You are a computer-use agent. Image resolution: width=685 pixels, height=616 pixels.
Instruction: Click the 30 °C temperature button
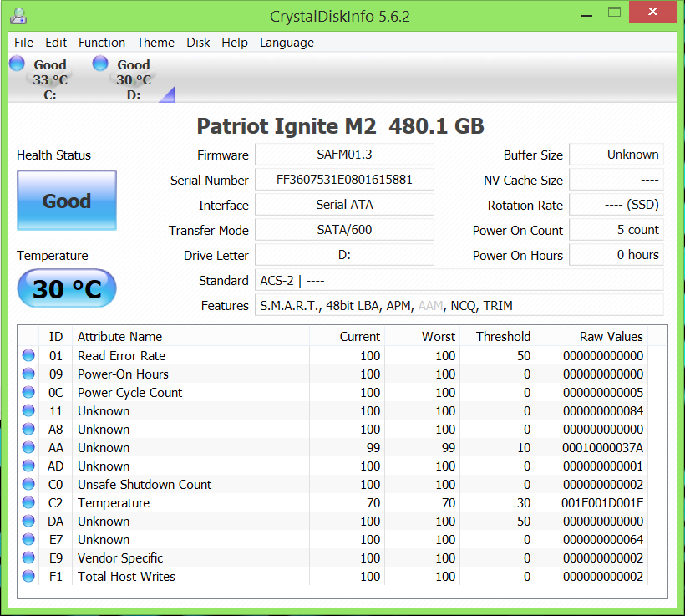(x=67, y=289)
